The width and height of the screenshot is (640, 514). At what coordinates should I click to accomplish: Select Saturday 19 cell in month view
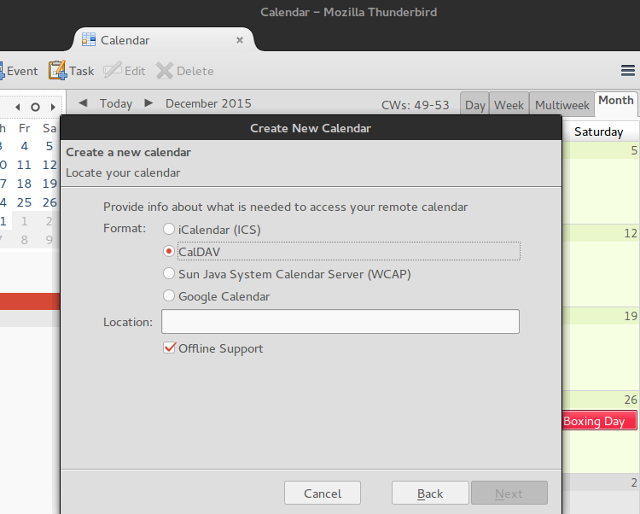601,348
